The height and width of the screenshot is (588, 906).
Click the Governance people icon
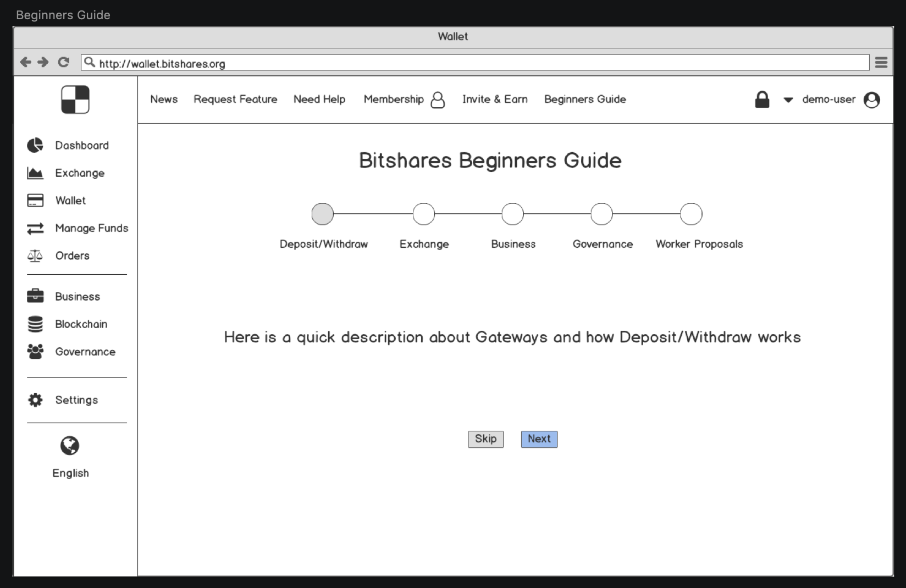point(35,352)
